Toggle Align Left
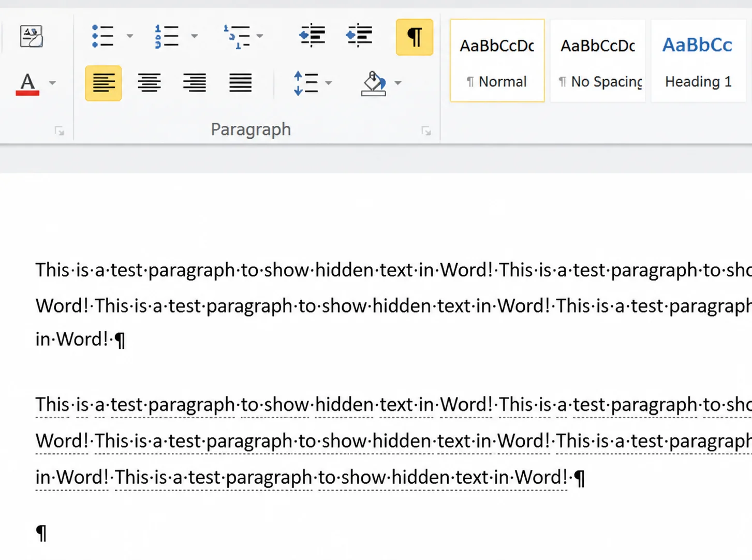The image size is (752, 560). [104, 83]
